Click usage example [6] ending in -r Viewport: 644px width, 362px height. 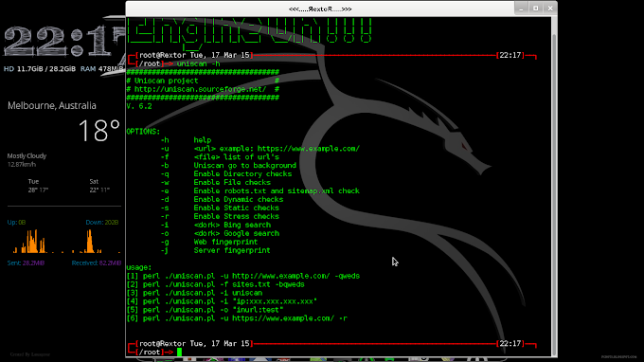pyautogui.click(x=237, y=318)
